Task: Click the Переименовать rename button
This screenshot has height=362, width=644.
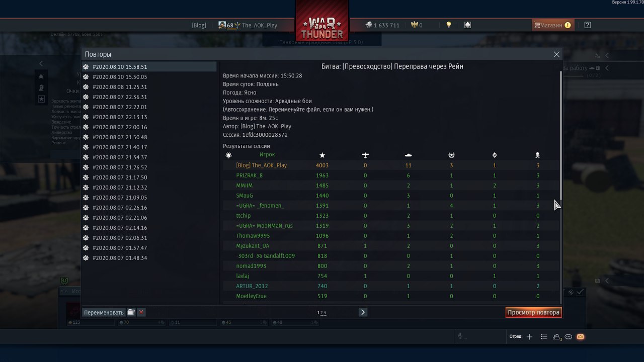Action: 104,312
